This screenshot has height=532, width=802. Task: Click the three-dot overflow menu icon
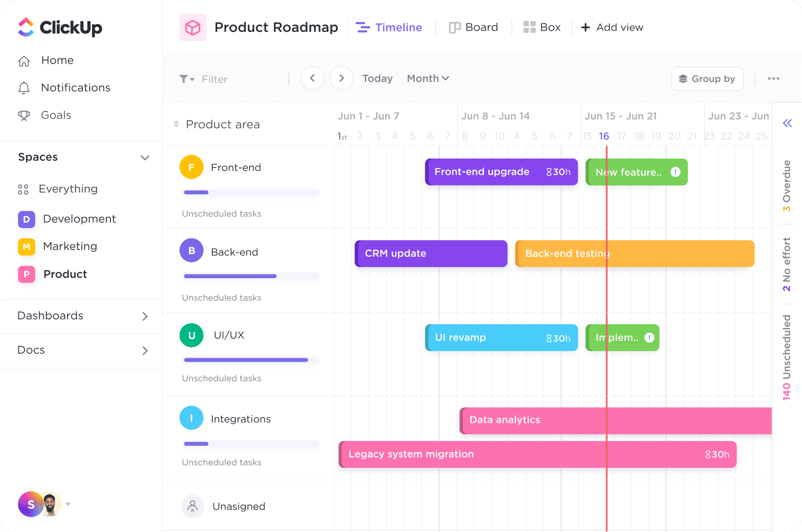(x=773, y=78)
